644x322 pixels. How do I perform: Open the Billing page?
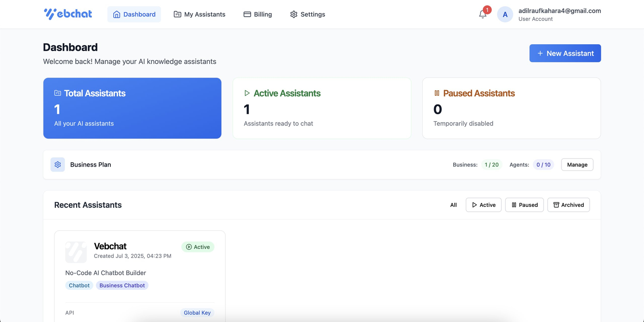click(x=258, y=14)
